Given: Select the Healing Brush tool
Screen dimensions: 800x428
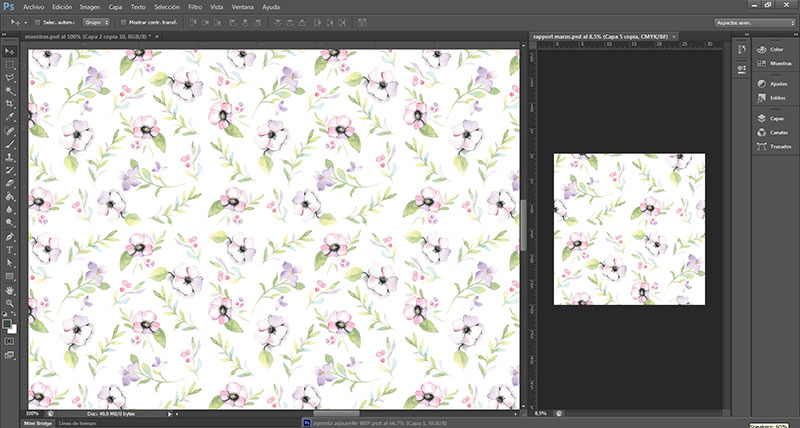Looking at the screenshot, I should tap(9, 132).
